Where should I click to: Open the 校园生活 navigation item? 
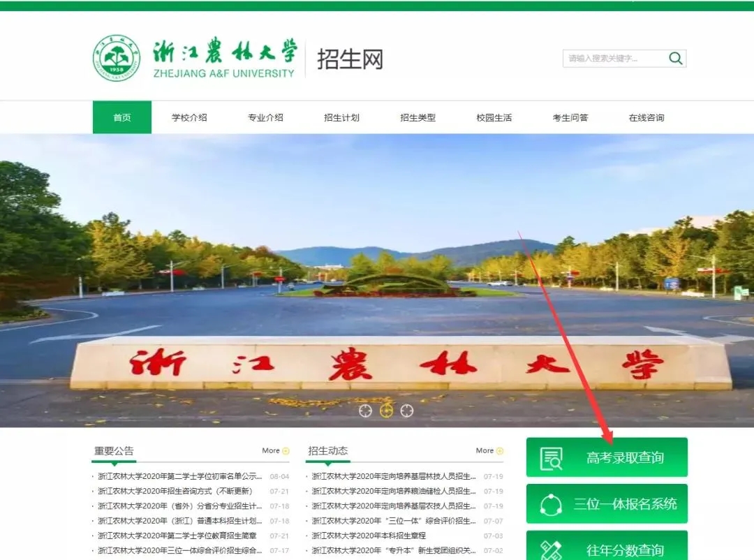494,117
